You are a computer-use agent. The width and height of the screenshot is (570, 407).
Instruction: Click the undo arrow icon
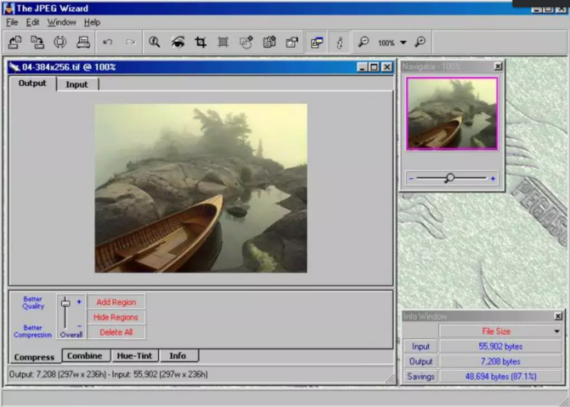108,42
